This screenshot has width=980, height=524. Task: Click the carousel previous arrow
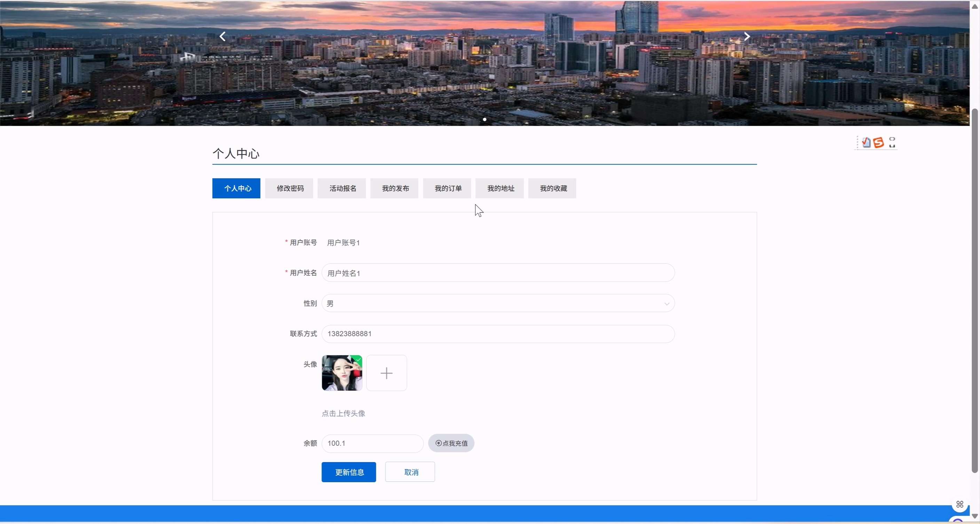coord(223,37)
